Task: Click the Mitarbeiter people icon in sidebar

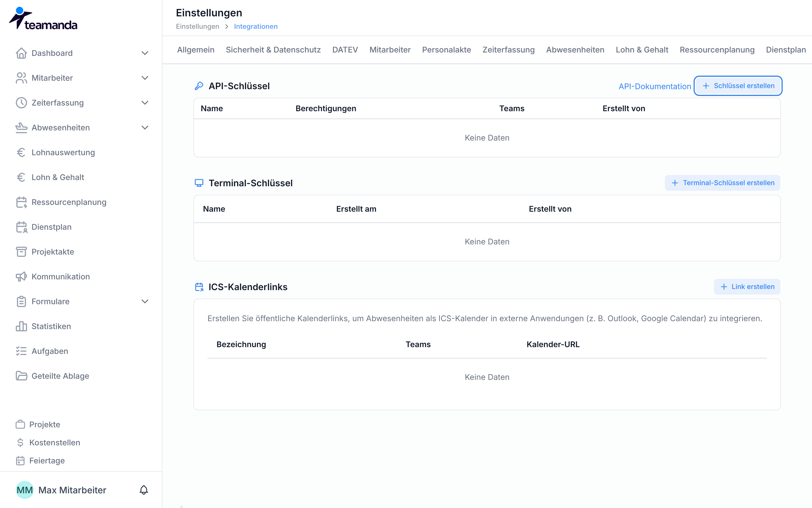Action: (21, 78)
